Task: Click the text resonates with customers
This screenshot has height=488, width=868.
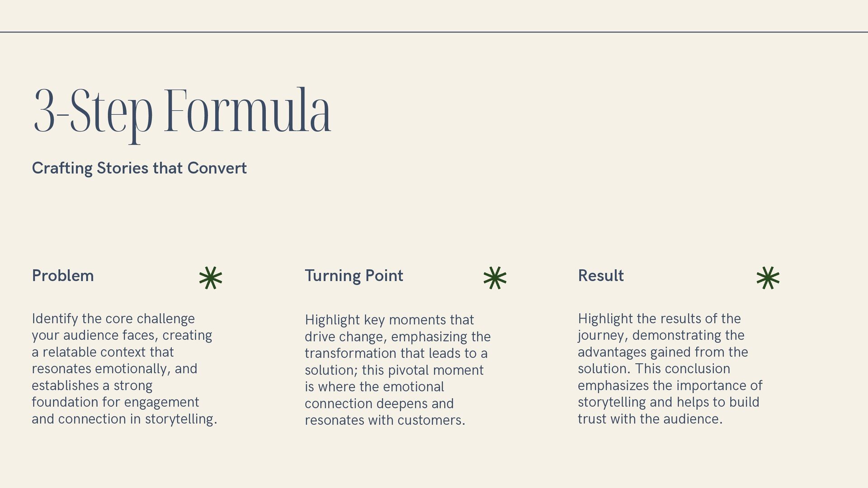Action: [385, 420]
